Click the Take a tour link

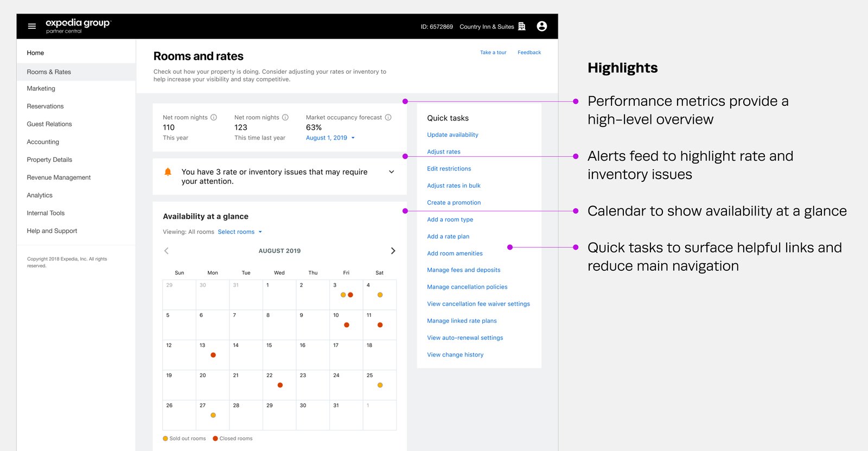493,53
